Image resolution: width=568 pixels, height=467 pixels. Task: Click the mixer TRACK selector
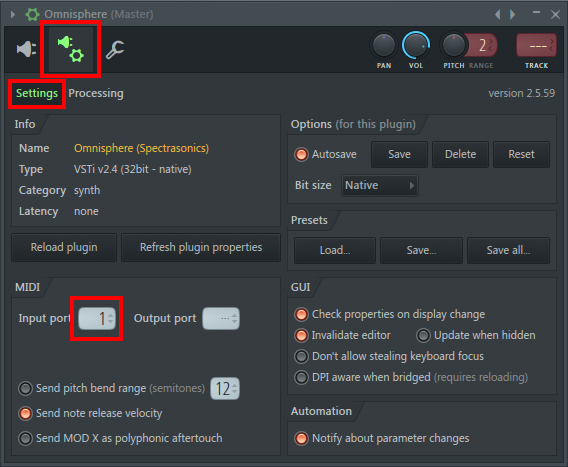tap(536, 46)
